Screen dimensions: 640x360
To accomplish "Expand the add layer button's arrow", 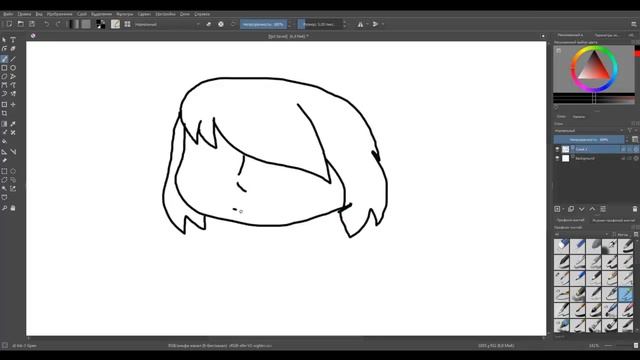I will [563, 209].
